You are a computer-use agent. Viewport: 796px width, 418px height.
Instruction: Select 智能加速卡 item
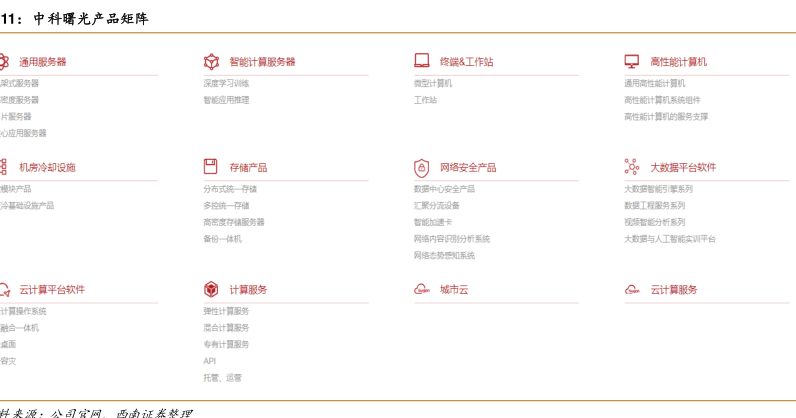tap(433, 222)
